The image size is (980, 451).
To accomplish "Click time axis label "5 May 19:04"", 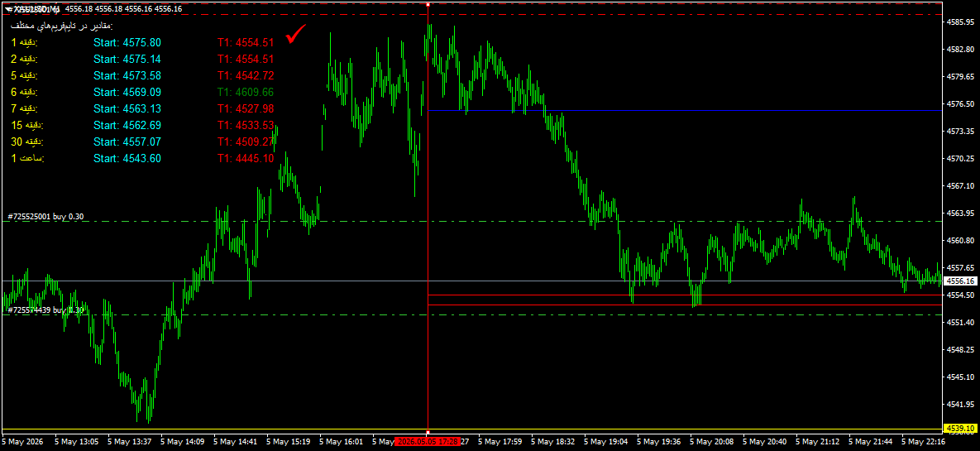I will coord(606,442).
